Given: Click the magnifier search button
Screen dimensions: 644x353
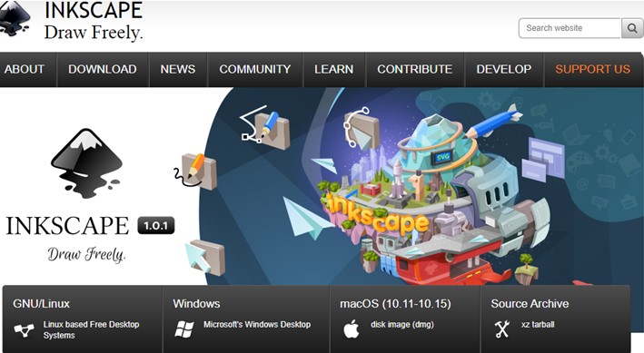Looking at the screenshot, I should [x=631, y=28].
